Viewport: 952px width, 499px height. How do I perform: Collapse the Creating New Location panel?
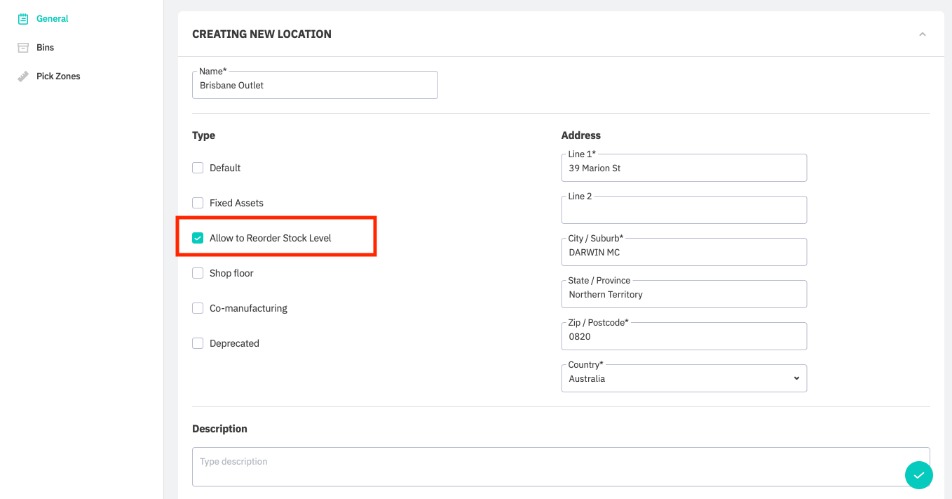(921, 34)
